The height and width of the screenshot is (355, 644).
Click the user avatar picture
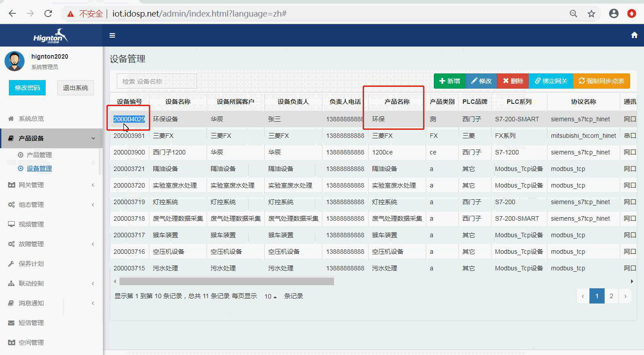click(14, 61)
